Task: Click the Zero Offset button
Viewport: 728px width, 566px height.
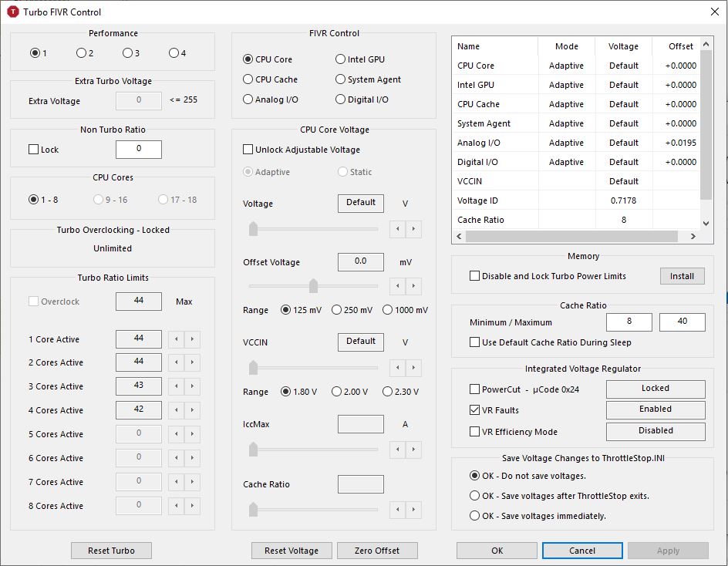Action: [377, 551]
